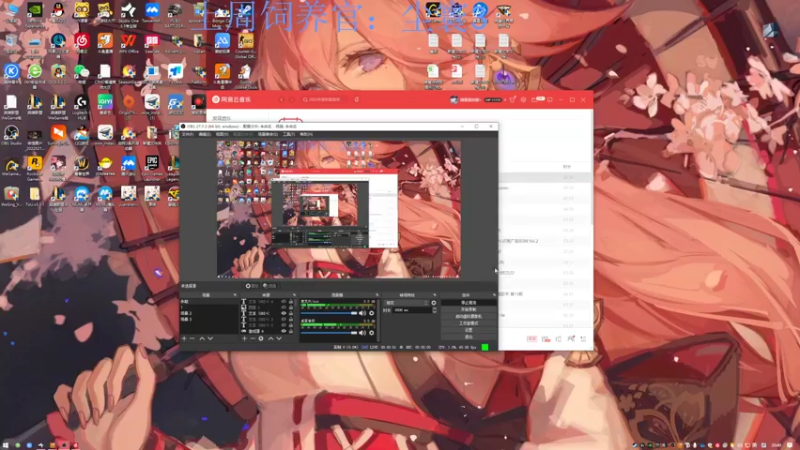The image size is (800, 450).
Task: Open the OBS 编辑(E) menu
Action: [205, 134]
